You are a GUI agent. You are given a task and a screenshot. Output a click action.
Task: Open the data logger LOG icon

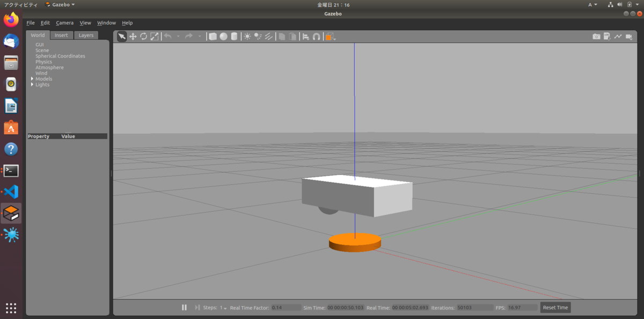[607, 37]
